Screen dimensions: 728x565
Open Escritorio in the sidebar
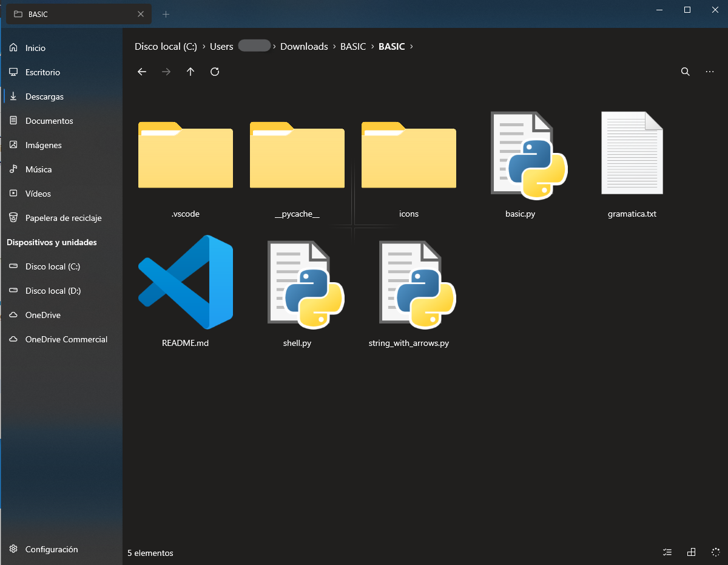point(61,72)
